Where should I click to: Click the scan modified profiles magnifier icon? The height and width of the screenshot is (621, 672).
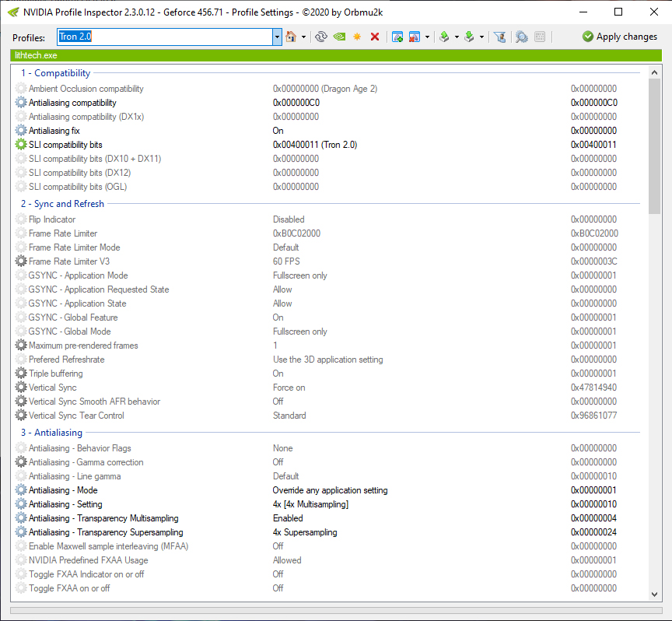[522, 37]
